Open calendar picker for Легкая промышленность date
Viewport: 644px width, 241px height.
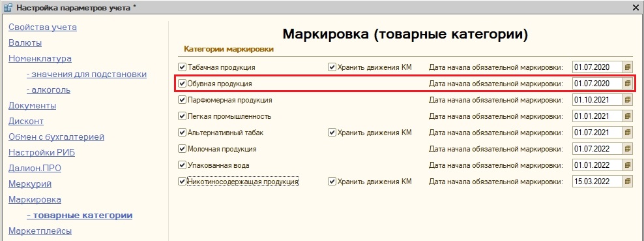(627, 116)
